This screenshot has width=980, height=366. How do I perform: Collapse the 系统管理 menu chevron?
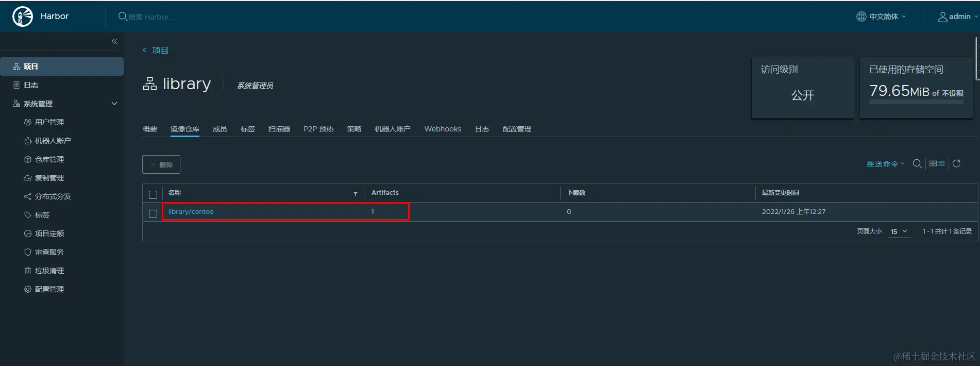pos(114,104)
